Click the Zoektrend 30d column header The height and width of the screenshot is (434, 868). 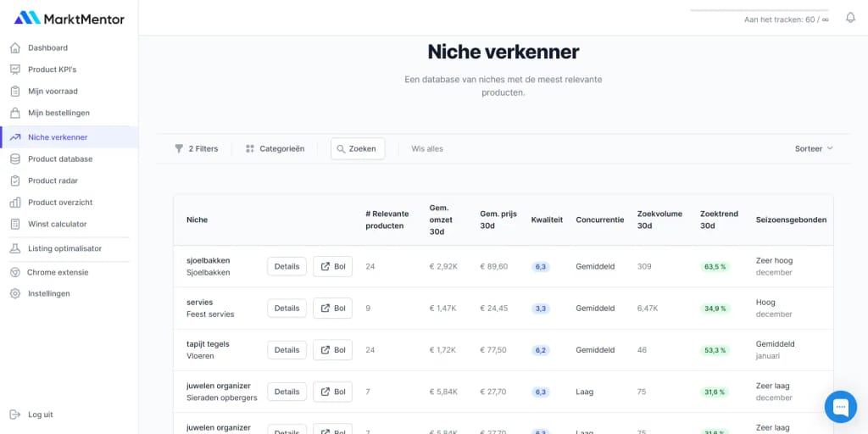[x=719, y=220]
